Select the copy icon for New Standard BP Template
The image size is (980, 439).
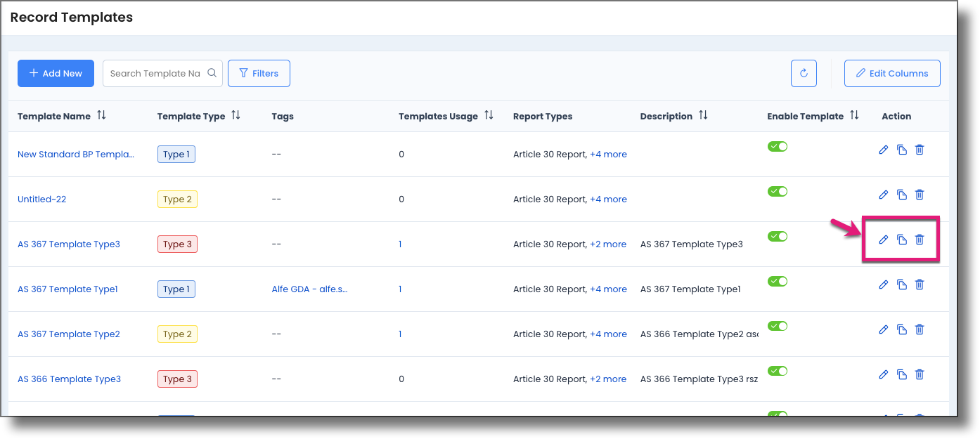pos(901,150)
